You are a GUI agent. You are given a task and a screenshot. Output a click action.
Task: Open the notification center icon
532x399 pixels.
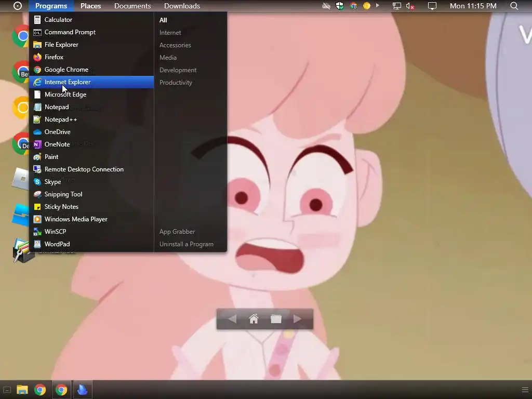(x=432, y=6)
